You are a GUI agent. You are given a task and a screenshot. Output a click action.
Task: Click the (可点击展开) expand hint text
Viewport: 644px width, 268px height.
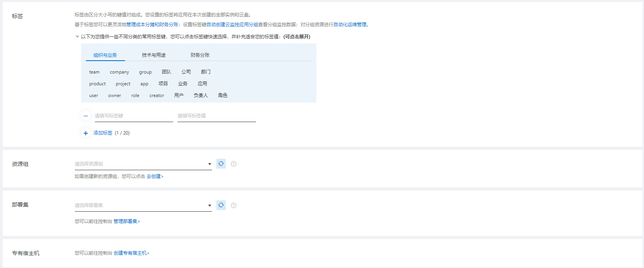click(x=297, y=37)
